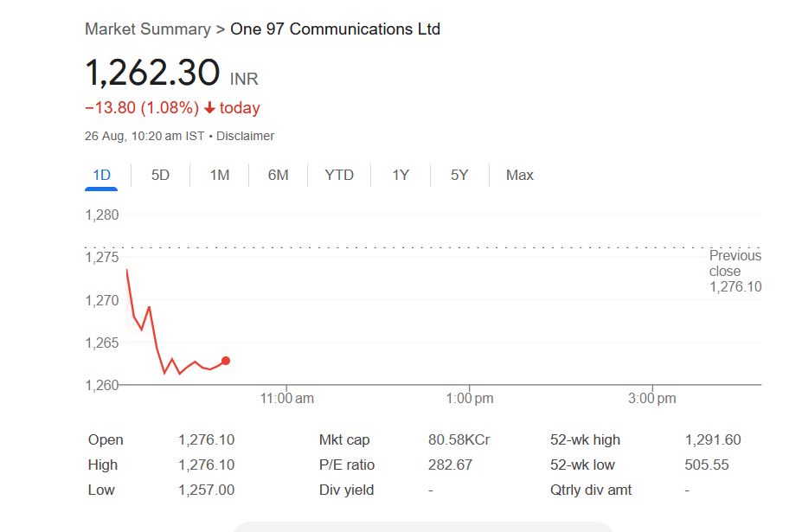
Task: Select the 1D time range tab
Action: pos(102,175)
